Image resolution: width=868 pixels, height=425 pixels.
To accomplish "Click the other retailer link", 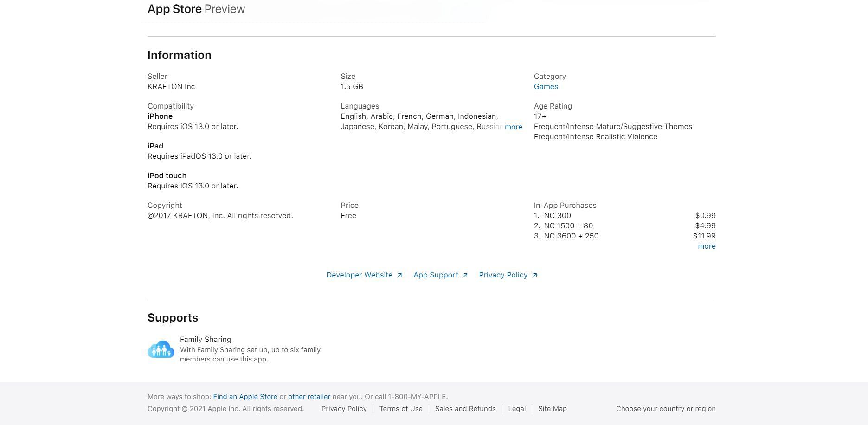I will tap(309, 397).
